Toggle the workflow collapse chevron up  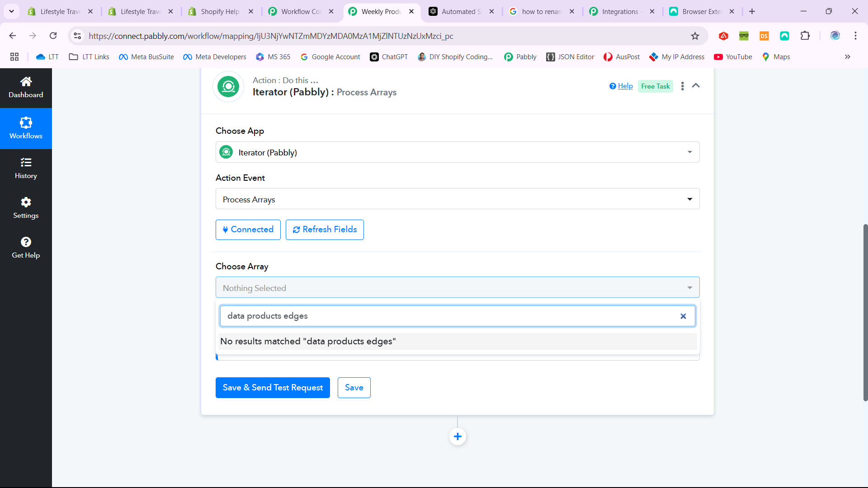tap(696, 86)
